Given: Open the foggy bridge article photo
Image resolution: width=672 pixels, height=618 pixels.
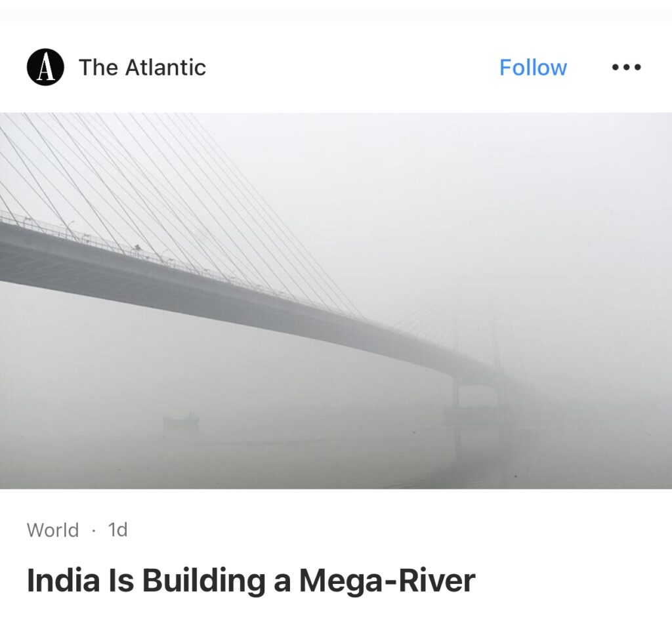Looking at the screenshot, I should (336, 300).
